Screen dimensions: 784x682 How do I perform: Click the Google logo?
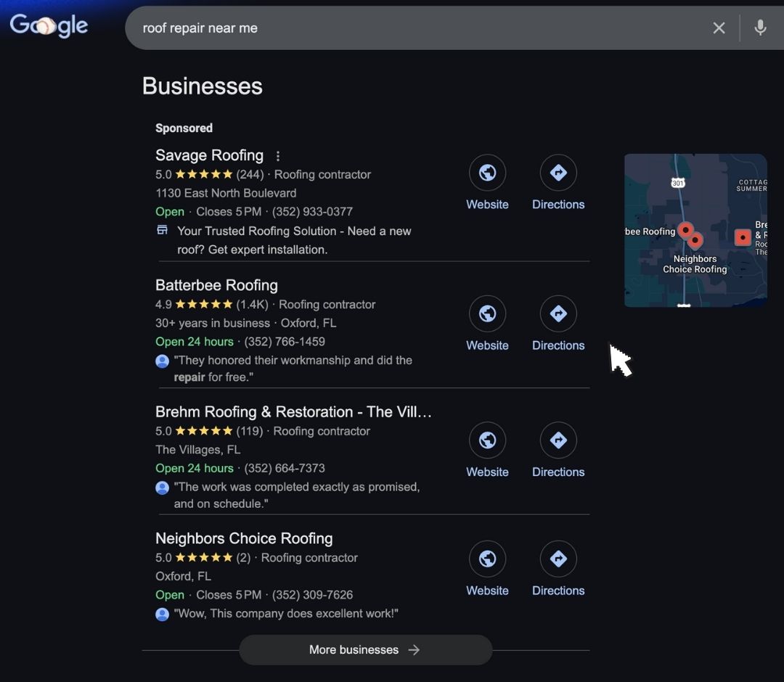[47, 25]
